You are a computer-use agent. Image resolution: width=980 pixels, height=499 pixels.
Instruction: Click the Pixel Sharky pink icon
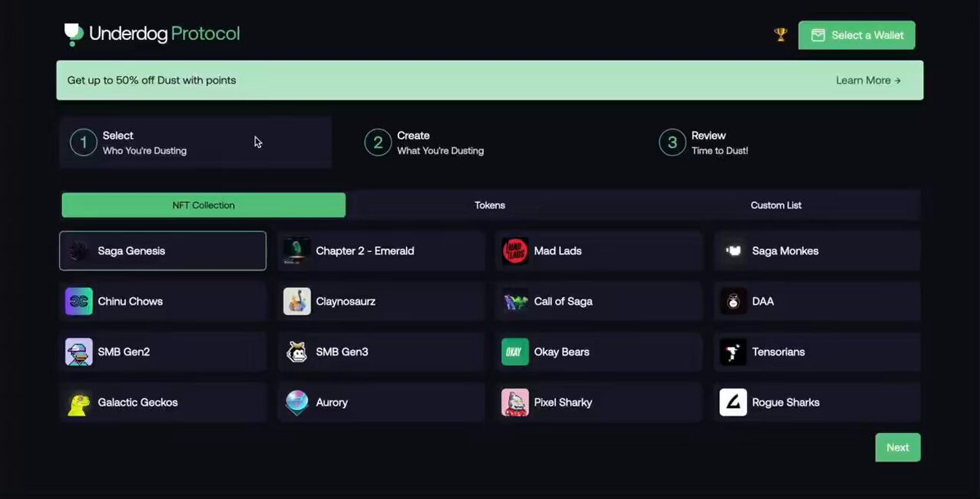tap(515, 402)
